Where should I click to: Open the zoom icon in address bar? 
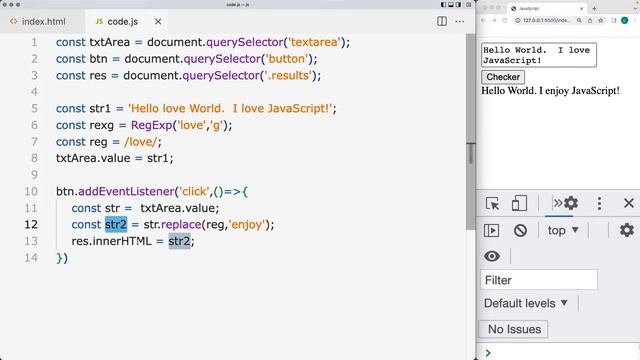(x=579, y=20)
